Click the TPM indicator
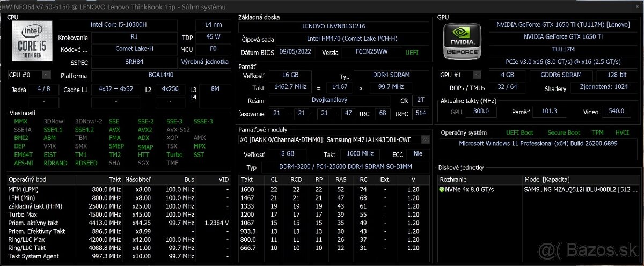The image size is (644, 266). [x=597, y=132]
